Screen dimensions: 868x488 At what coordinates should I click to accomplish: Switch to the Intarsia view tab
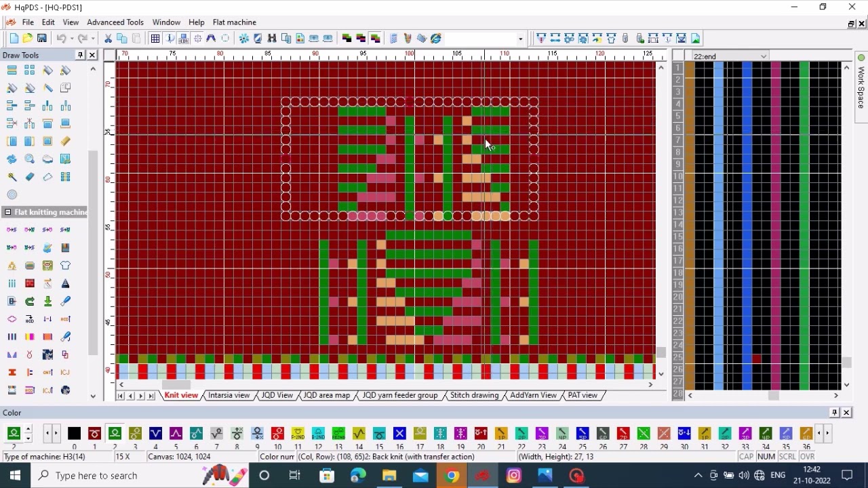point(229,395)
